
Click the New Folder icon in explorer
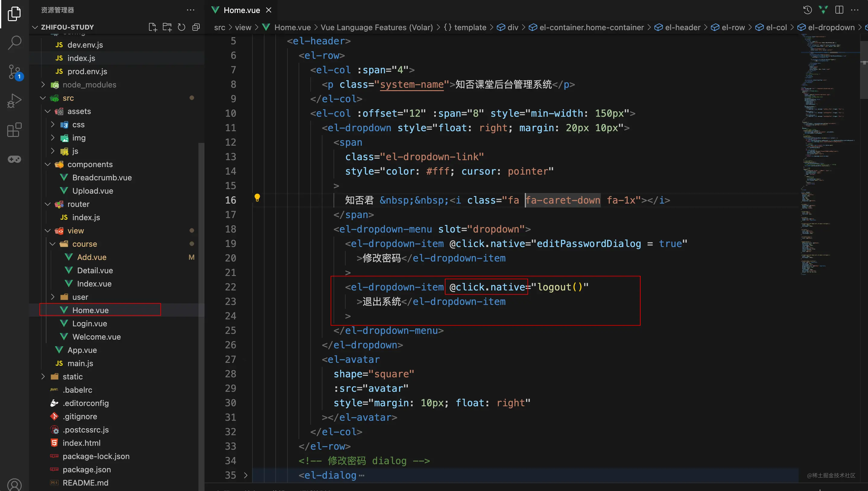tap(167, 27)
